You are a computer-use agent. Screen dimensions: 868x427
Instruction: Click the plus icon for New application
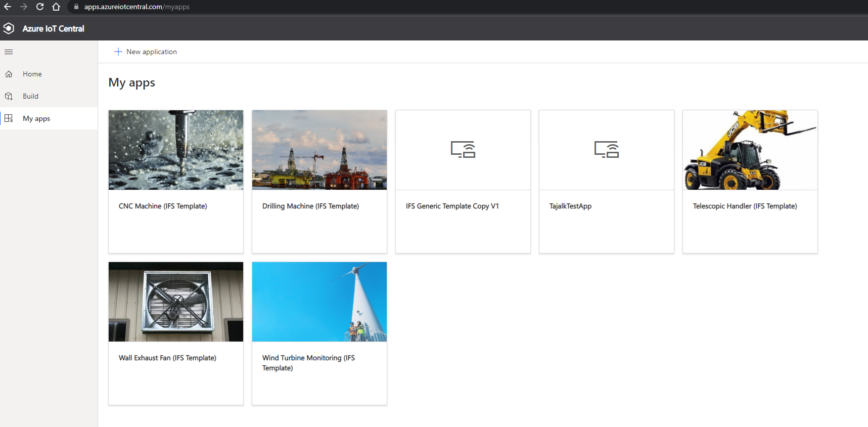pyautogui.click(x=118, y=52)
